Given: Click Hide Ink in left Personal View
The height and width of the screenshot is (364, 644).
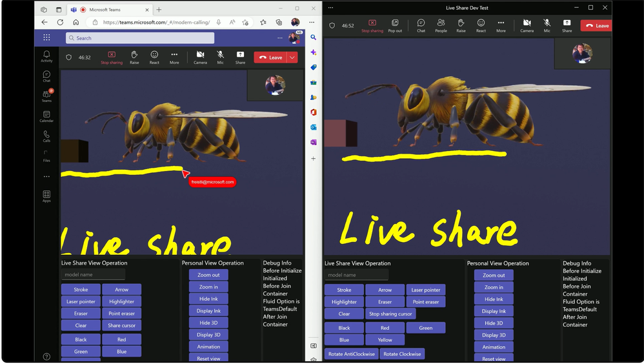Looking at the screenshot, I should (208, 299).
